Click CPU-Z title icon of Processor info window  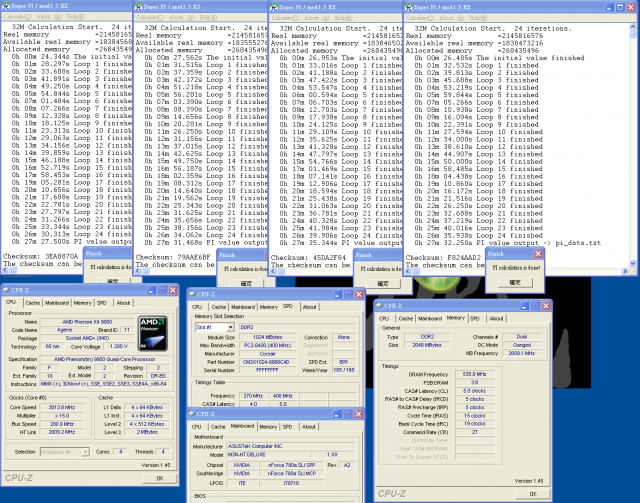6,290
